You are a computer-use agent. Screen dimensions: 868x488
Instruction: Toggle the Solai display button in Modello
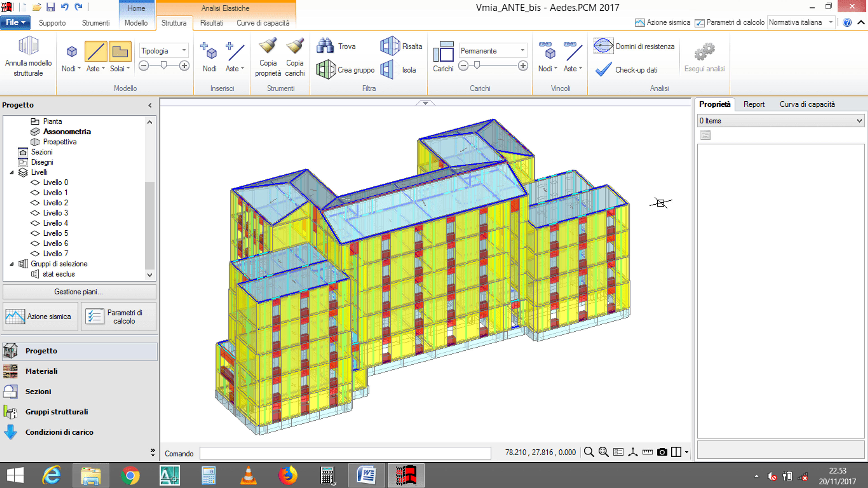click(120, 52)
